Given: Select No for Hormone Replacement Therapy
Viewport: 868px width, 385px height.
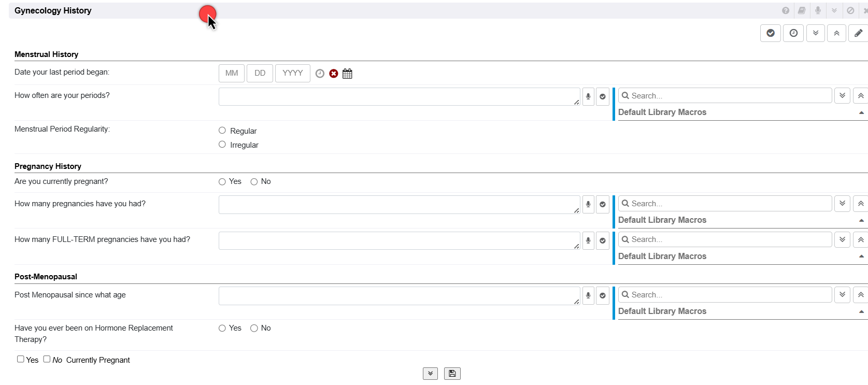Looking at the screenshot, I should [254, 328].
